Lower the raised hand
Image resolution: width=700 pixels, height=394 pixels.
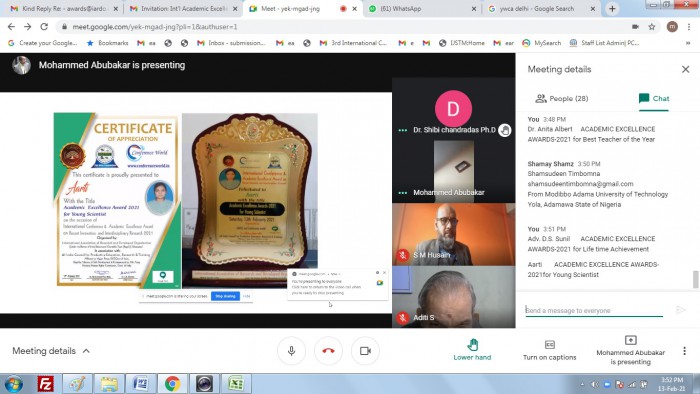[x=472, y=350]
